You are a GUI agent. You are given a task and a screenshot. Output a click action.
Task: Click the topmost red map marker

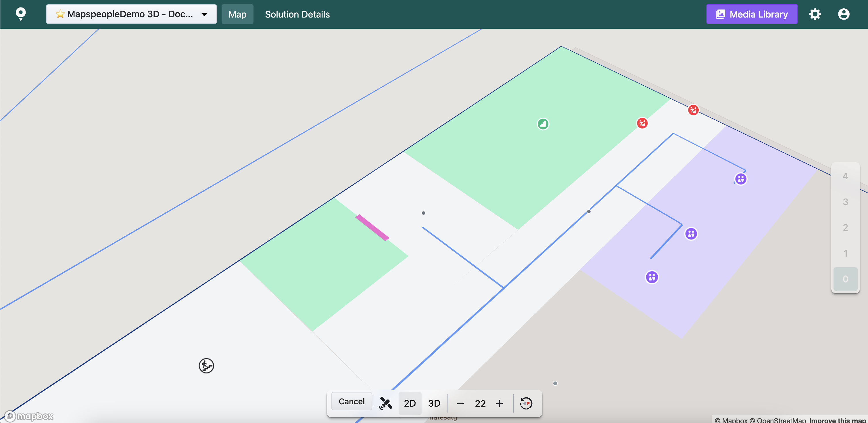693,110
